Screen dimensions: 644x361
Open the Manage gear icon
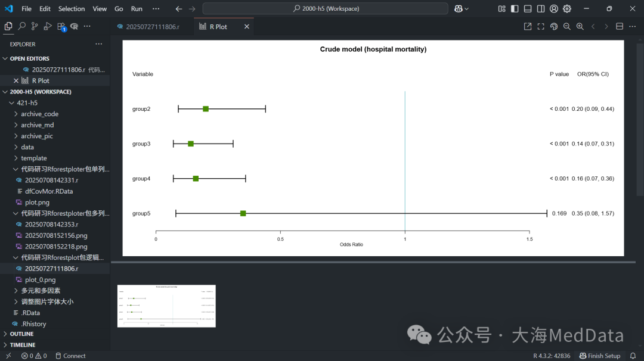coord(567,8)
